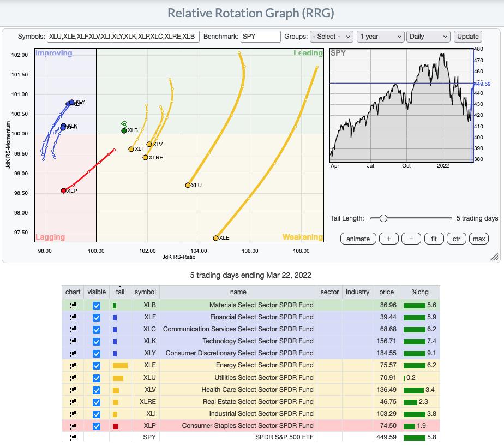Zoom out with the minus button
The height and width of the screenshot is (446, 504).
(411, 239)
